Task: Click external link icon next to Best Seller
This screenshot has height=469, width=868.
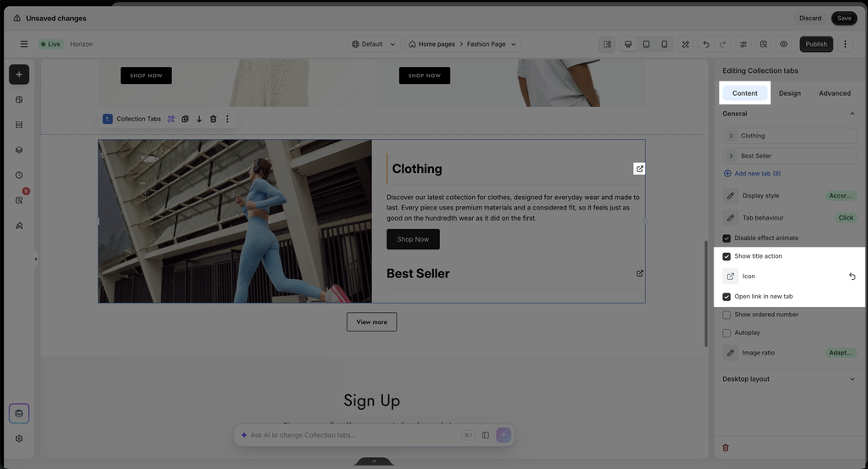Action: pos(640,274)
